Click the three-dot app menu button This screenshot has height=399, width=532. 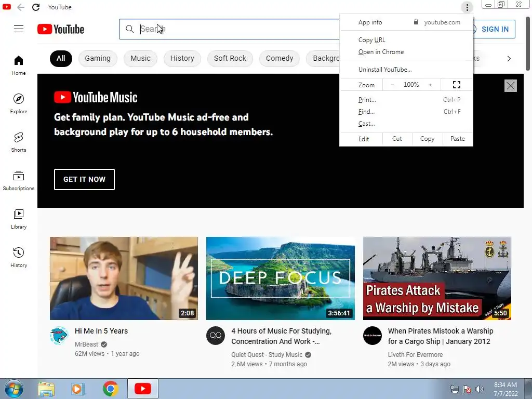(467, 7)
